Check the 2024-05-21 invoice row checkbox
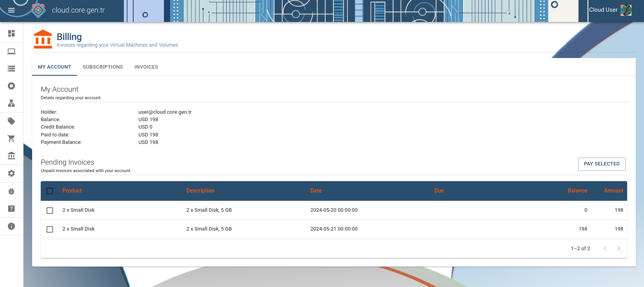This screenshot has height=287, width=644. [50, 229]
